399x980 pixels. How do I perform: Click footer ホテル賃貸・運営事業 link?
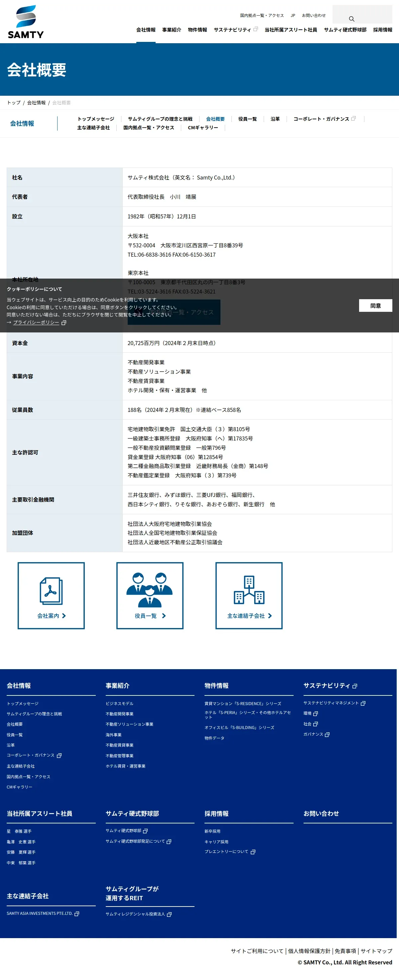pyautogui.click(x=126, y=766)
